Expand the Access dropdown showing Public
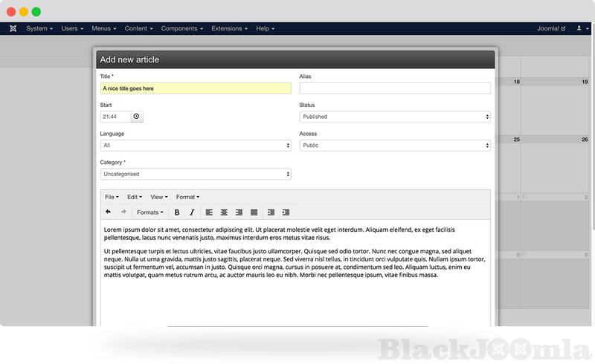 point(394,146)
